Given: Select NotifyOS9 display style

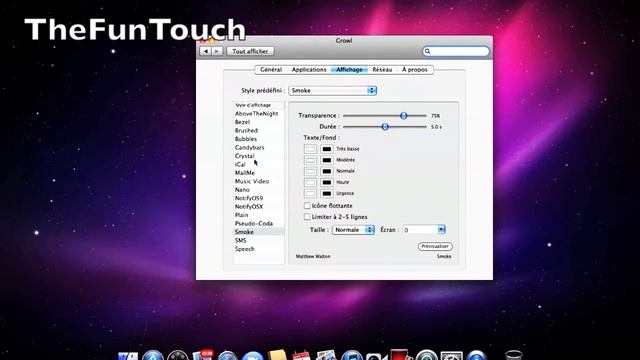Looking at the screenshot, I should tap(259, 198).
